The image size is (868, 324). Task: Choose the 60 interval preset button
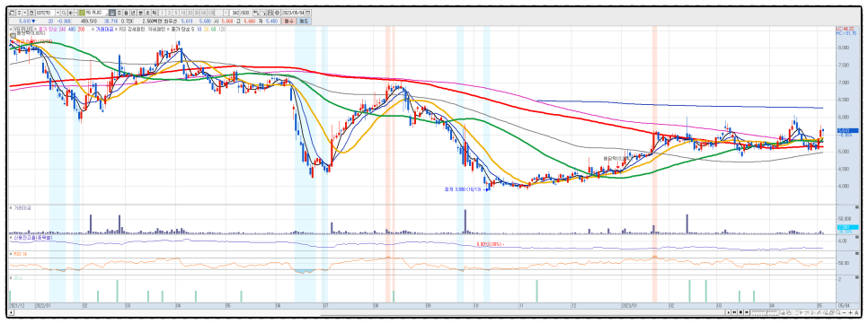point(204,13)
